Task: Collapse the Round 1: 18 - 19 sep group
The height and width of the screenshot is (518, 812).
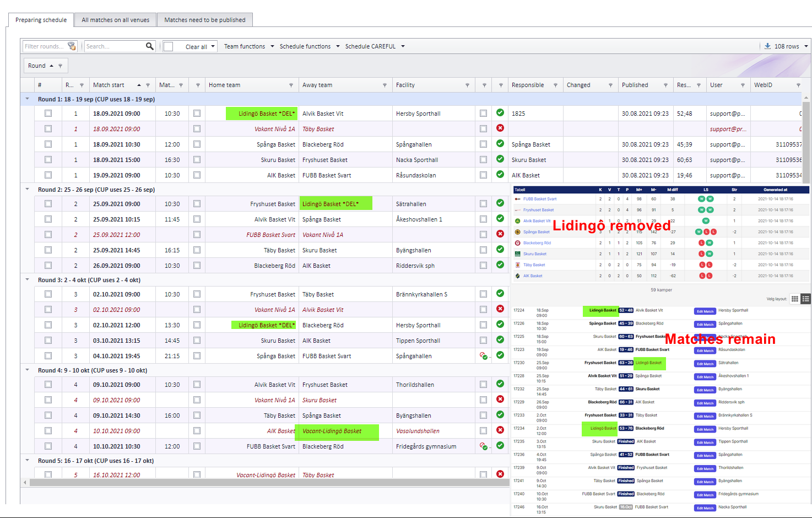Action: click(x=27, y=99)
